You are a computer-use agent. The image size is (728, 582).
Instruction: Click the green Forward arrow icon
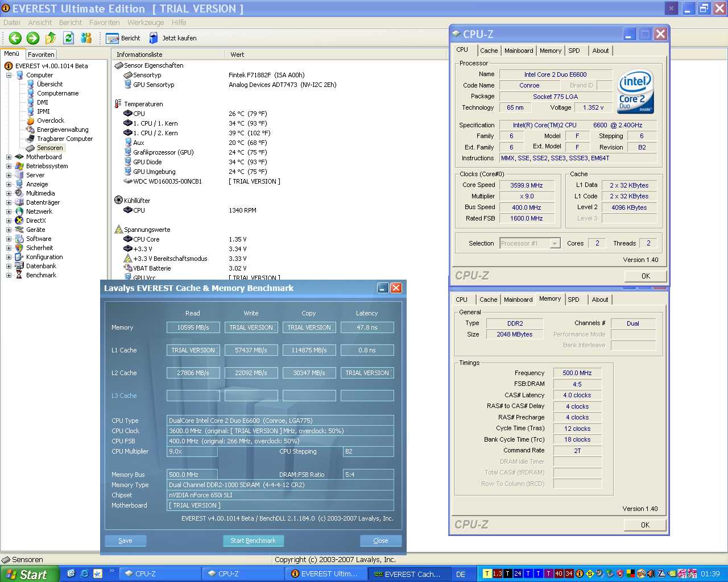coord(33,38)
